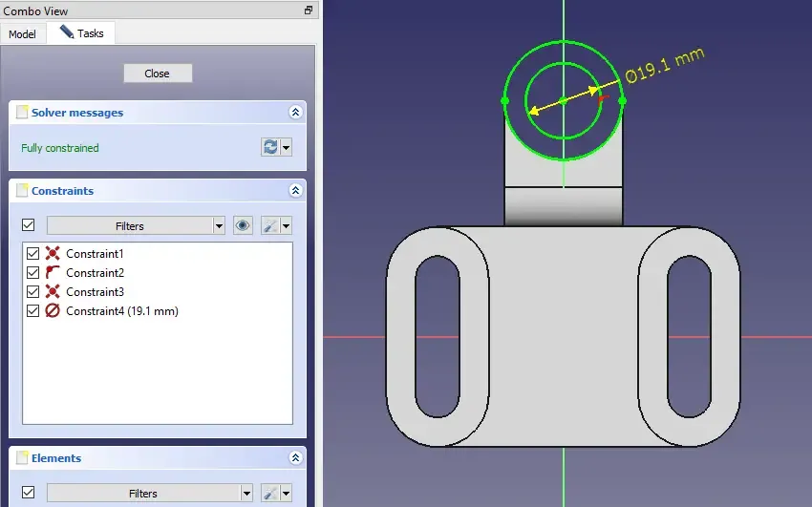Select the red tangent constraint symbol in sketch
Screen dimensions: 812x507
tap(603, 100)
